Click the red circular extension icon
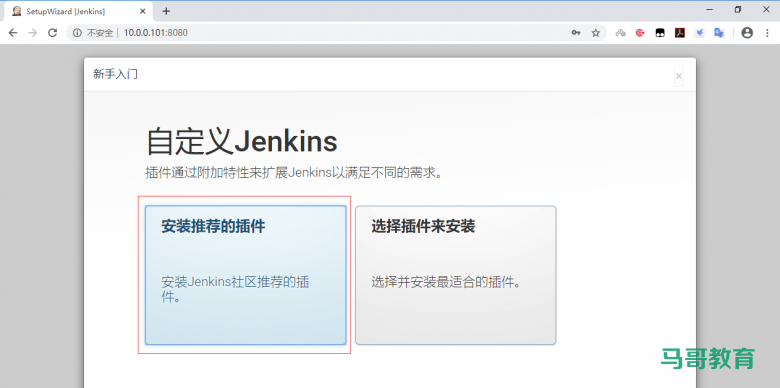Image resolution: width=780 pixels, height=388 pixels. pyautogui.click(x=640, y=33)
